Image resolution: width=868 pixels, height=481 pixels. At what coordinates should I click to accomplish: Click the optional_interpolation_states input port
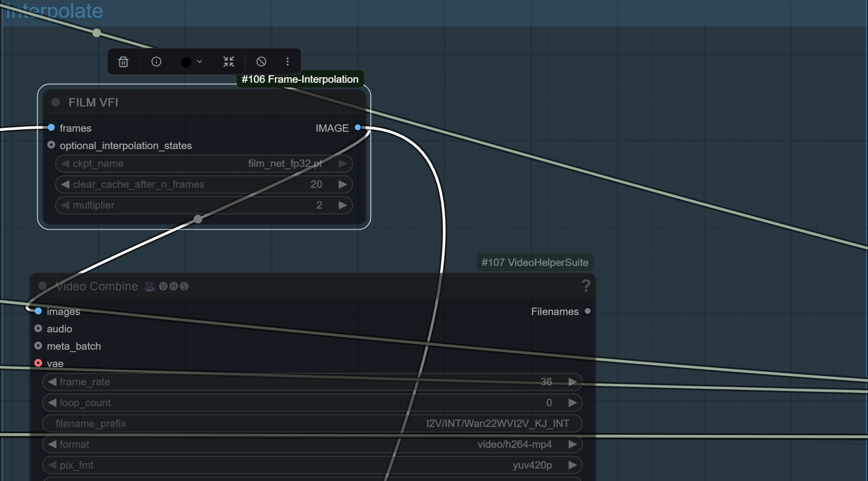pyautogui.click(x=51, y=145)
